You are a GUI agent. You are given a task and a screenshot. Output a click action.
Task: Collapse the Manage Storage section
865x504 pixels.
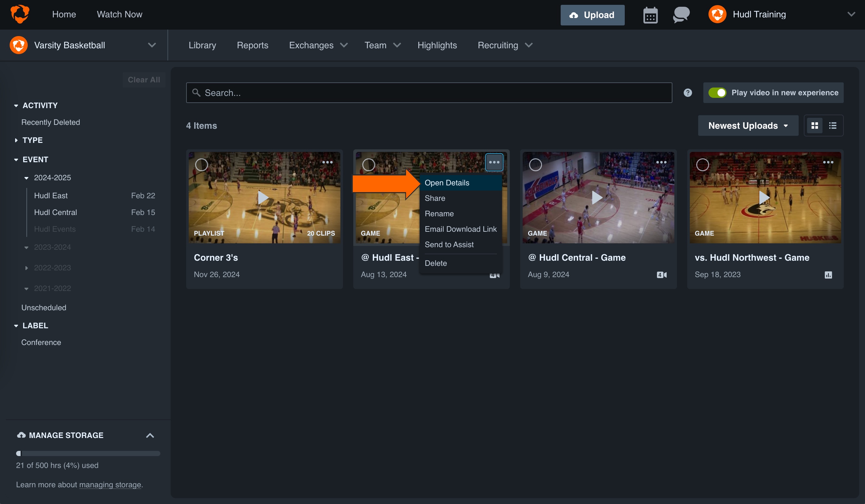pos(150,435)
